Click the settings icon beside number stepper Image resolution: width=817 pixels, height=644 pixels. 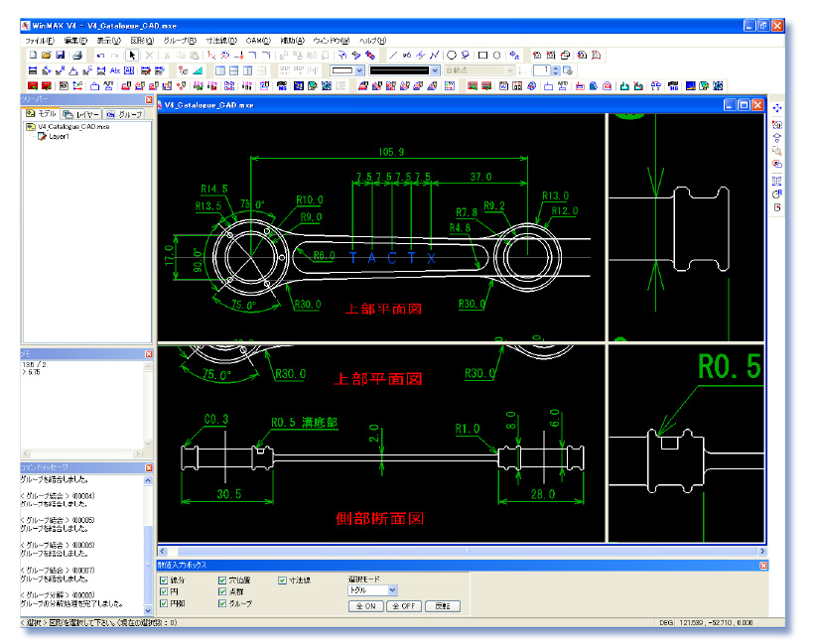pos(568,70)
